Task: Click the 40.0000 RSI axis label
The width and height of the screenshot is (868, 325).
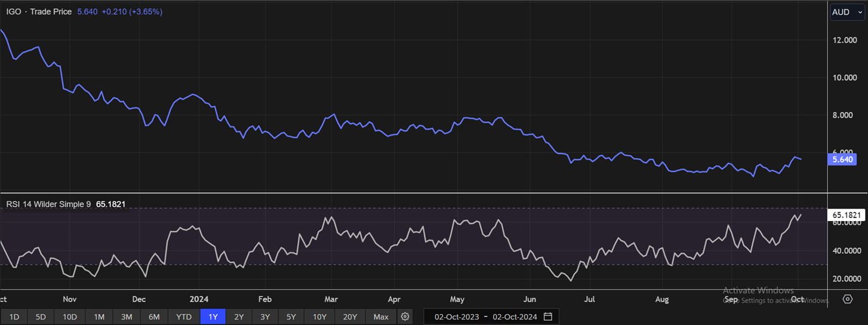Action: pos(847,250)
